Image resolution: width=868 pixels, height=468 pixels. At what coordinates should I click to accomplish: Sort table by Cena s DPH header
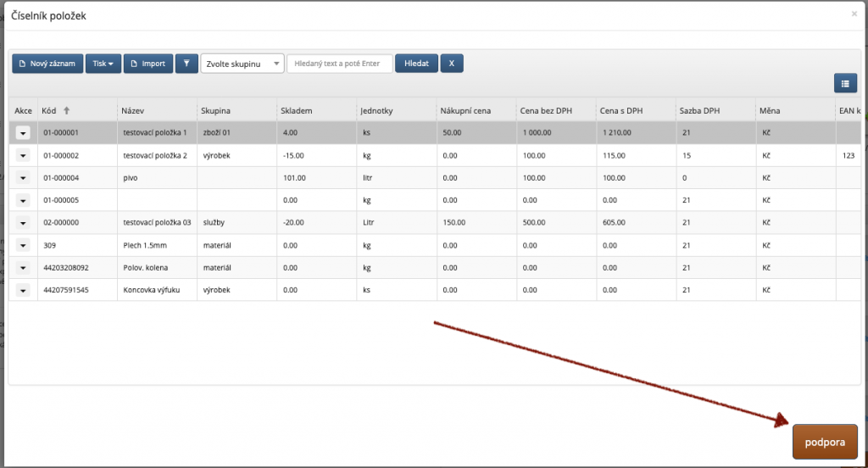[x=619, y=111]
